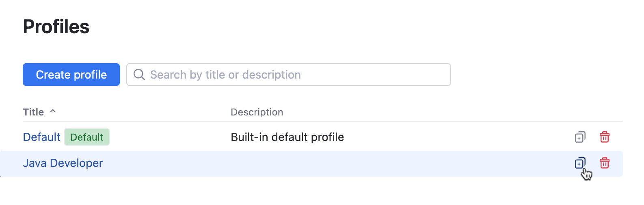Sort by the Title column header

click(33, 112)
